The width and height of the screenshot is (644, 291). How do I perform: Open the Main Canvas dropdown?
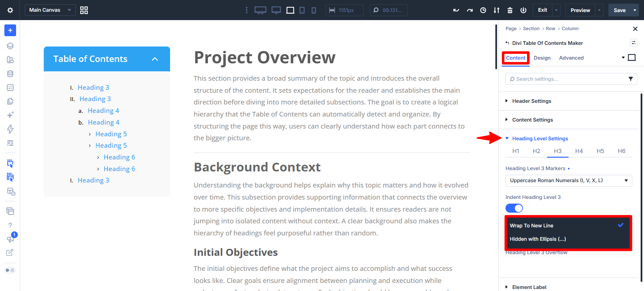tap(50, 10)
